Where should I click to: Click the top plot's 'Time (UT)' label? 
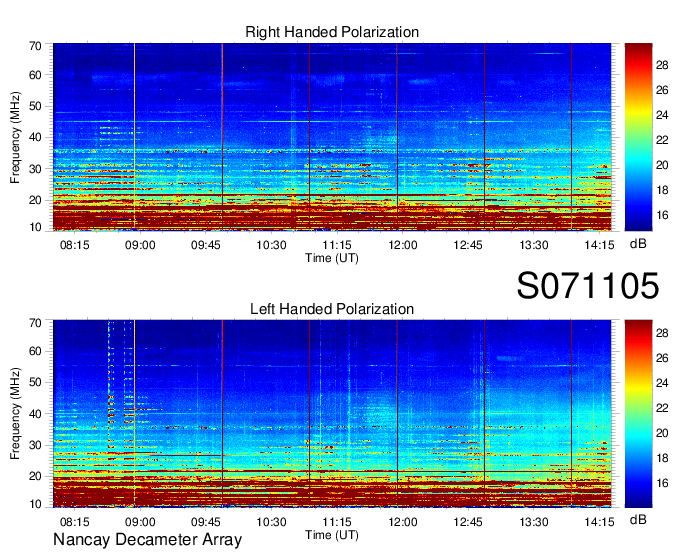coord(332,258)
